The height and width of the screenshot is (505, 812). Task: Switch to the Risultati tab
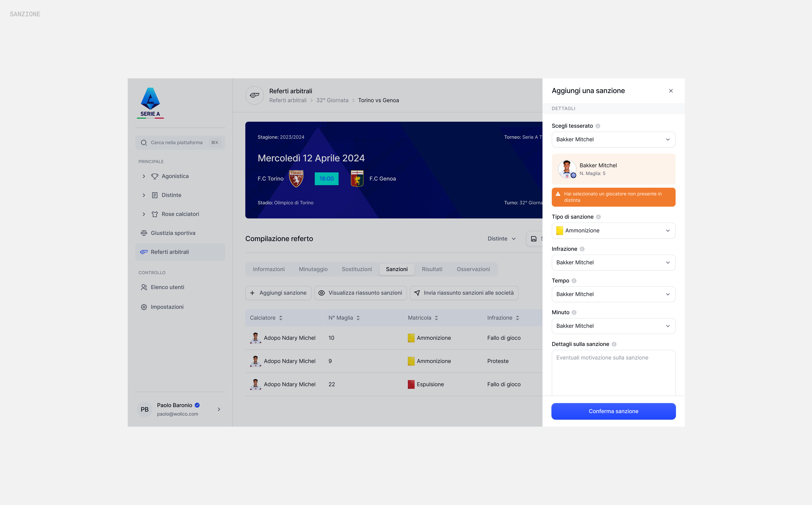(432, 269)
